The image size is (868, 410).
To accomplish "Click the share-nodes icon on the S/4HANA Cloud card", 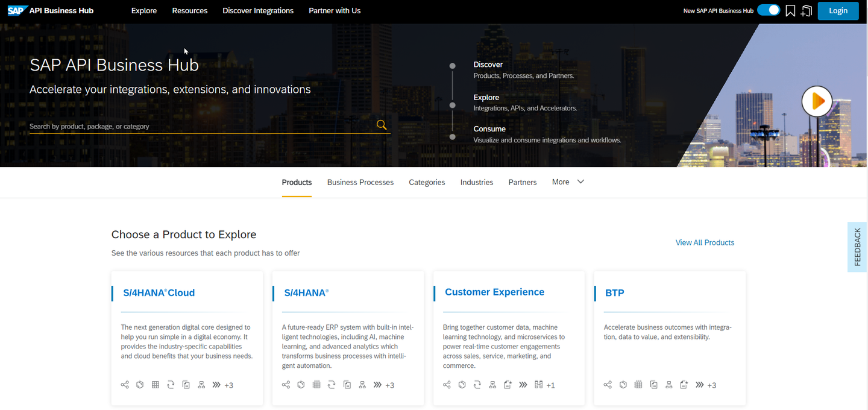I will coord(125,385).
